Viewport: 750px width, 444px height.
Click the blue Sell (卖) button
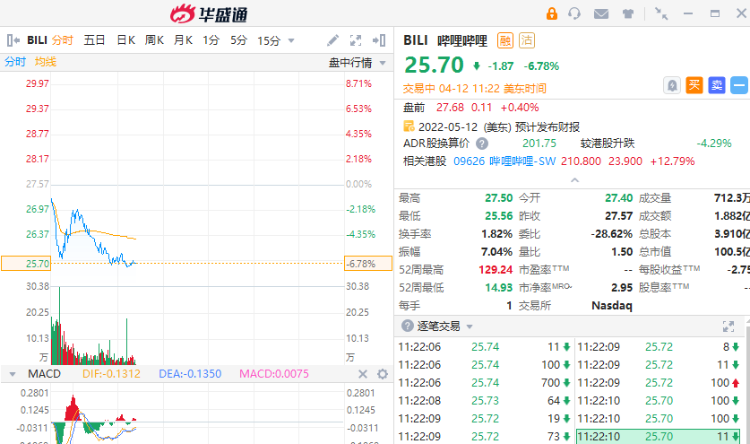point(717,86)
